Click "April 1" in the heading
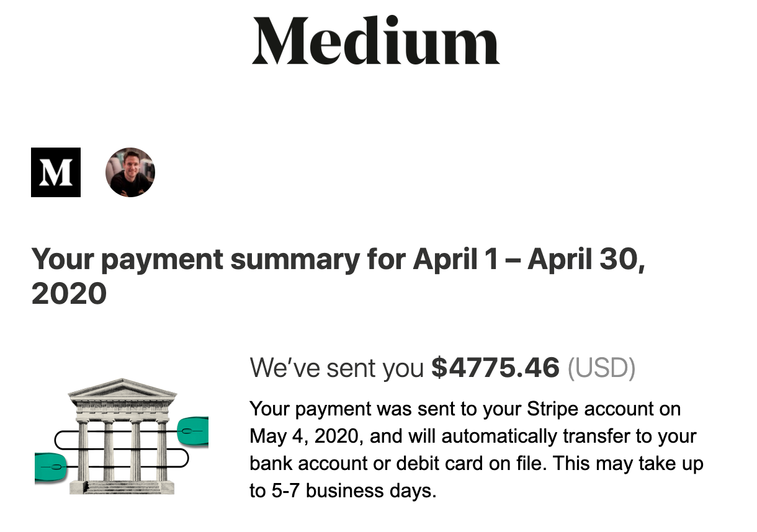This screenshot has height=532, width=757. 456,259
